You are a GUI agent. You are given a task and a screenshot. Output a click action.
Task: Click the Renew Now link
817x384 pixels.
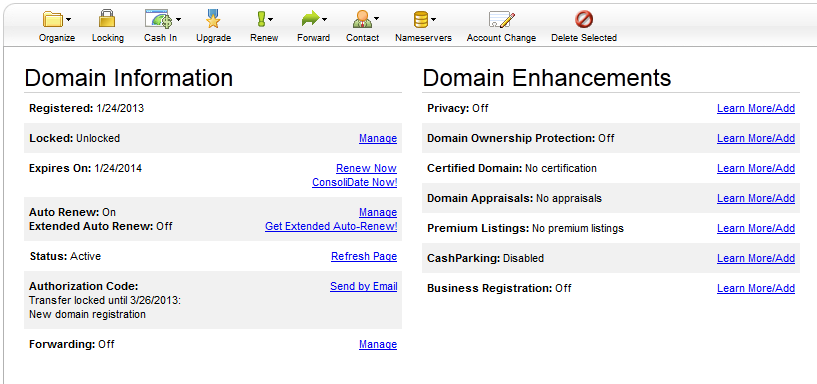(366, 168)
